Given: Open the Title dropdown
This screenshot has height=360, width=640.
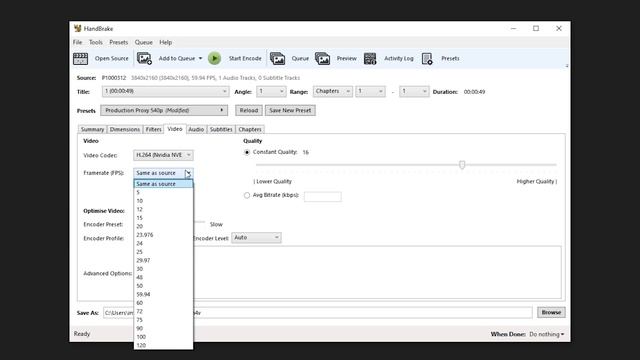Looking at the screenshot, I should tap(165, 91).
